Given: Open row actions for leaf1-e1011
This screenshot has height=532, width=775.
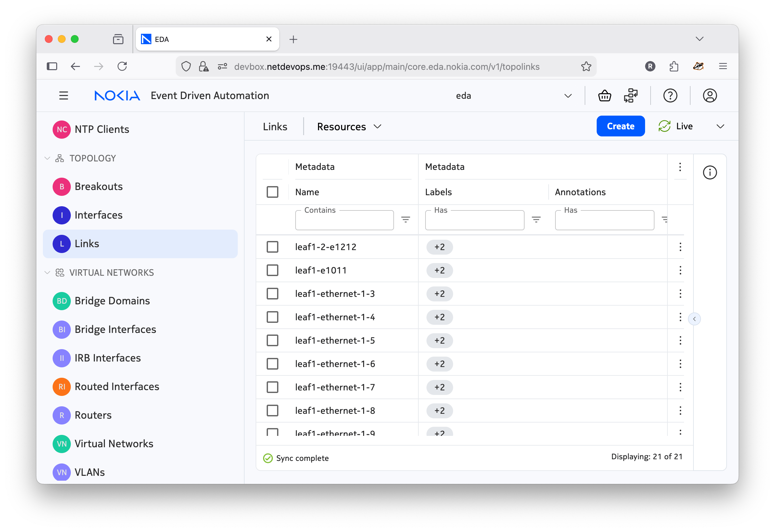Looking at the screenshot, I should 680,270.
